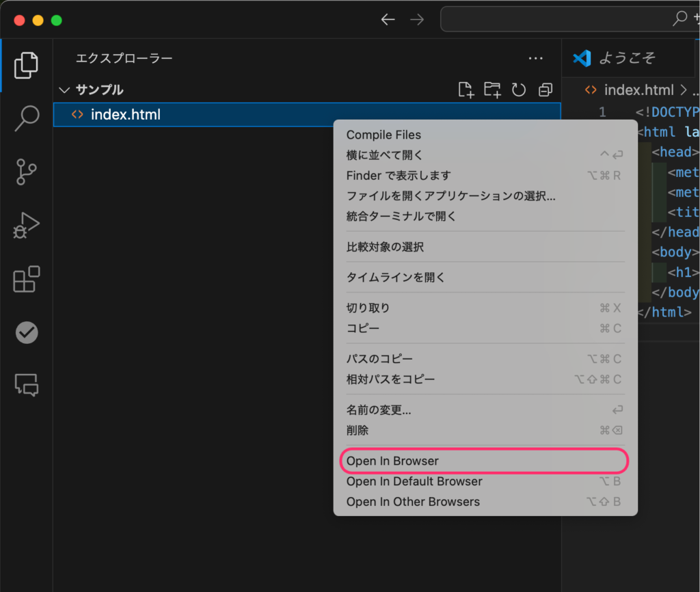This screenshot has height=592, width=700.
Task: Click the command center search field
Action: 561,19
